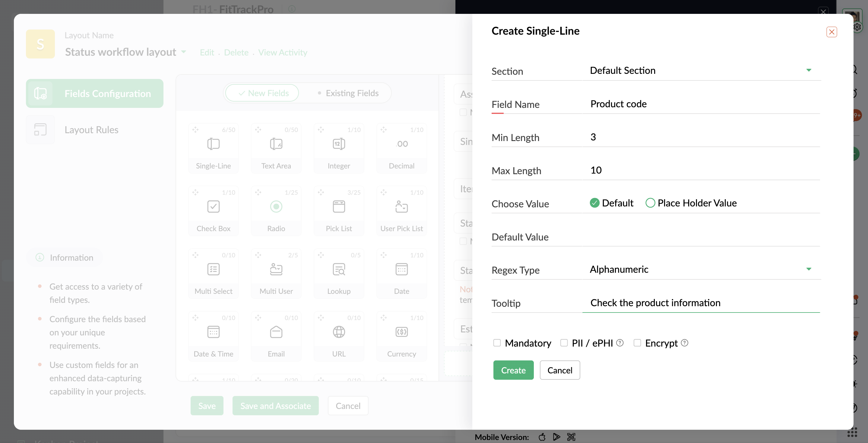The width and height of the screenshot is (868, 443).
Task: Select the Date field type icon
Action: [x=402, y=269]
